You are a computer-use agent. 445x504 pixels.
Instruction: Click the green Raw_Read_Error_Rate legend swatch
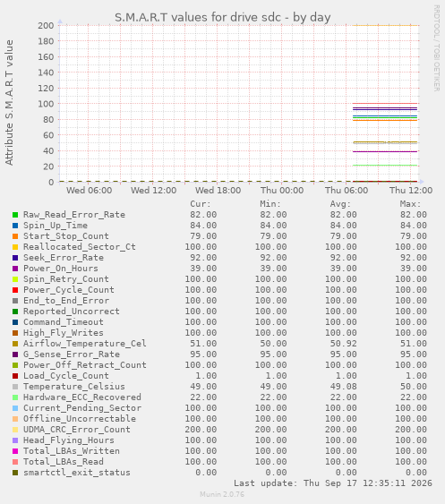(15, 215)
